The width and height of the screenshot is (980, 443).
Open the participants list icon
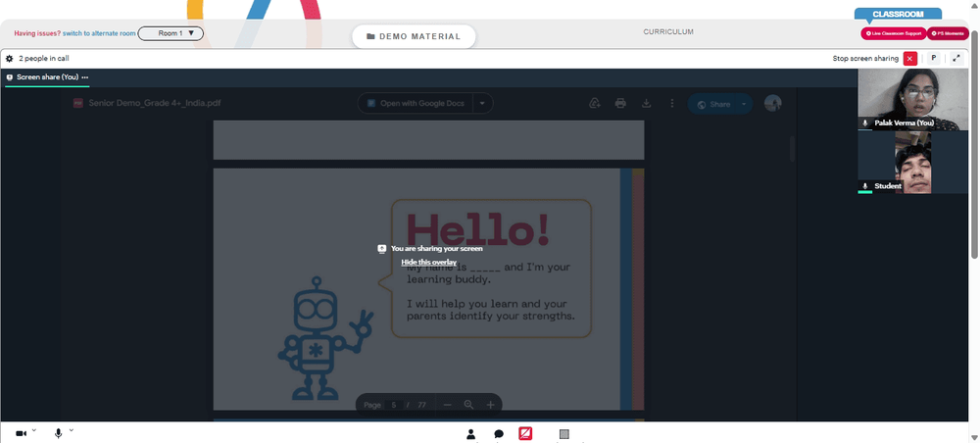[471, 434]
